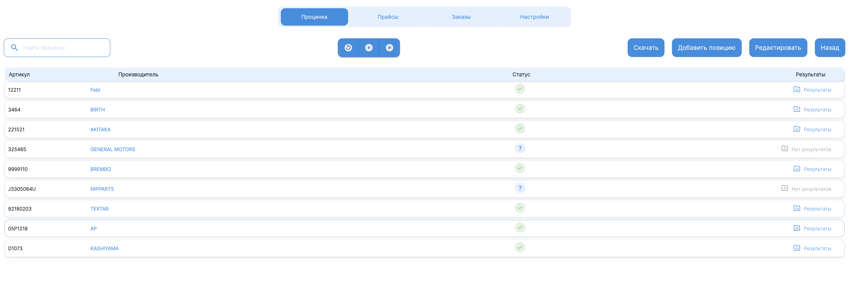Click the gray chart icon in NIPPARTS row
This screenshot has height=295, width=868.
point(784,188)
